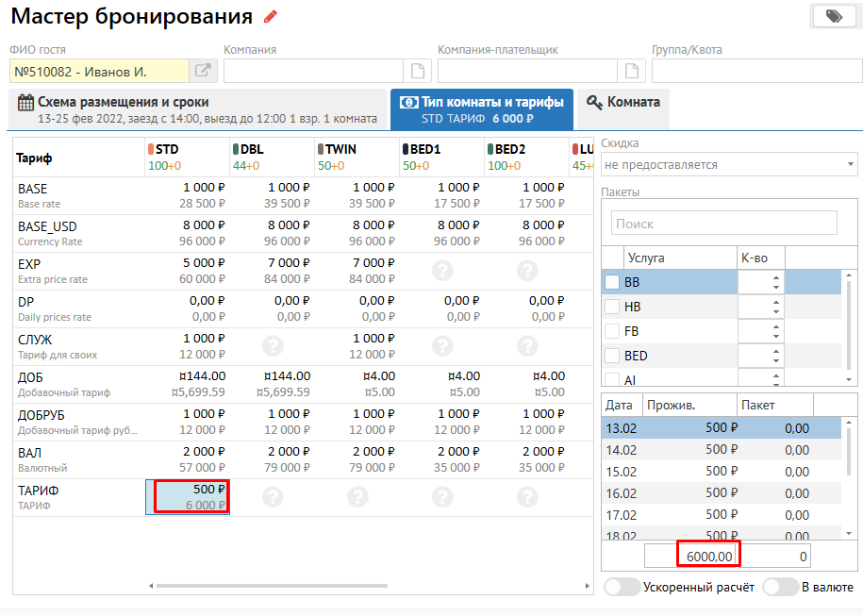Open the tags icon button at top right
This screenshot has height=616, width=863.
point(834,16)
